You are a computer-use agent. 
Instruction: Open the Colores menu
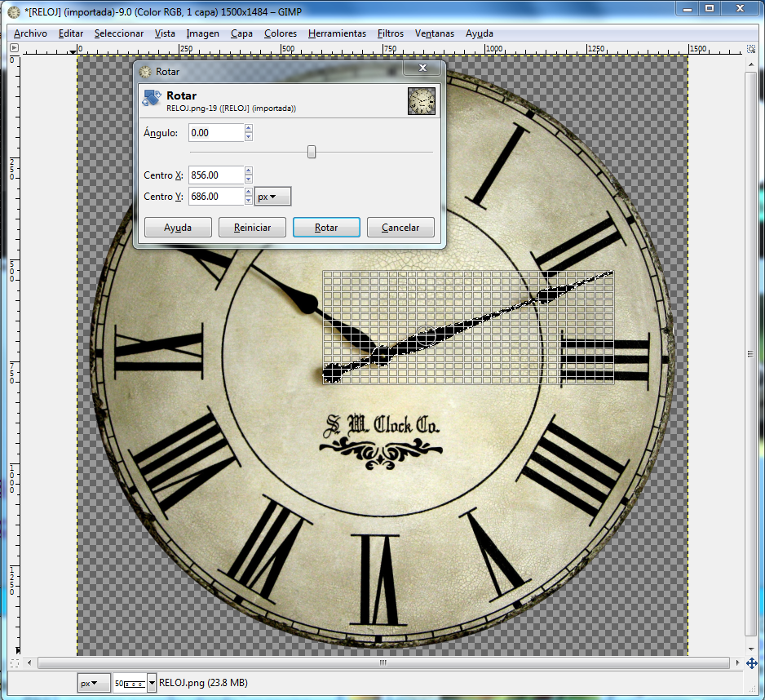click(281, 33)
